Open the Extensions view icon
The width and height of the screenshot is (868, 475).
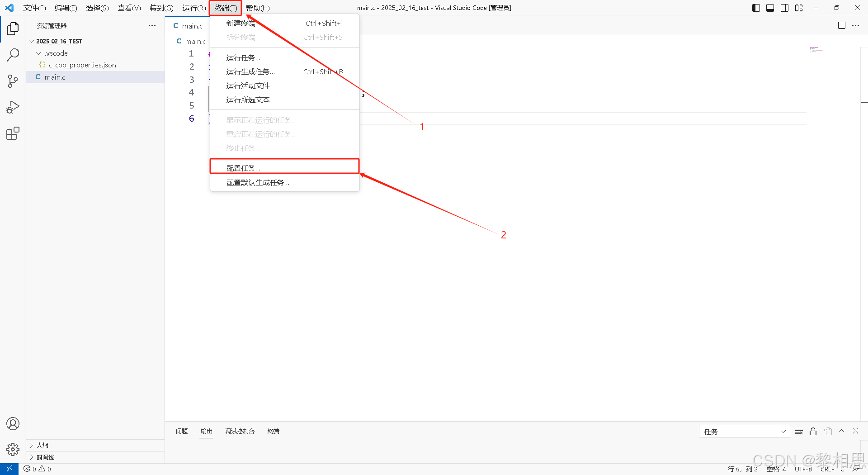(x=13, y=133)
